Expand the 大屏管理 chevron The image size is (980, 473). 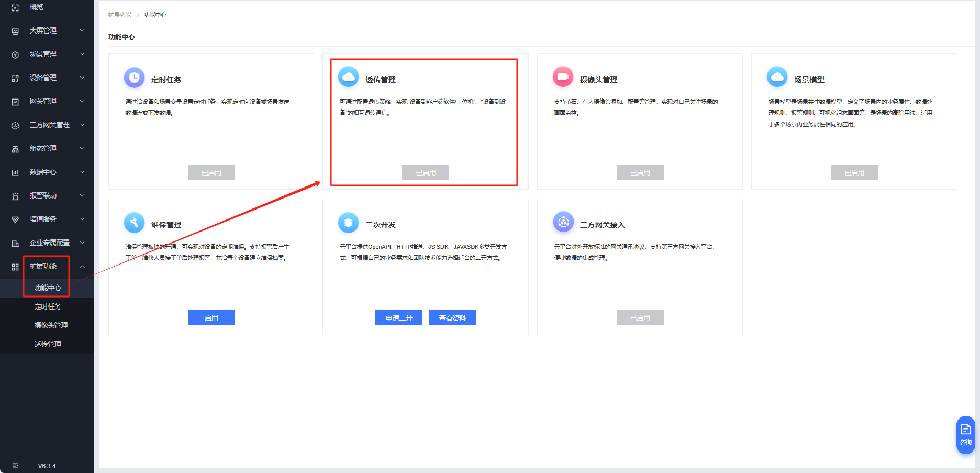(82, 30)
